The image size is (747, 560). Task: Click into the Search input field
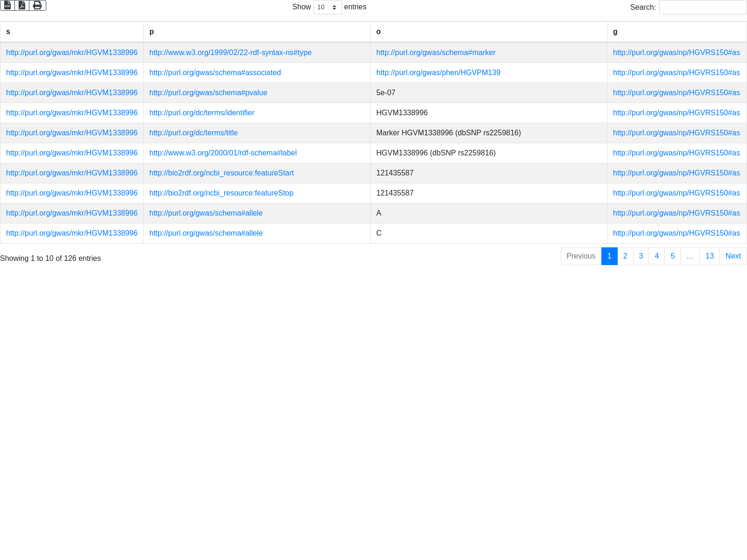pyautogui.click(x=703, y=7)
